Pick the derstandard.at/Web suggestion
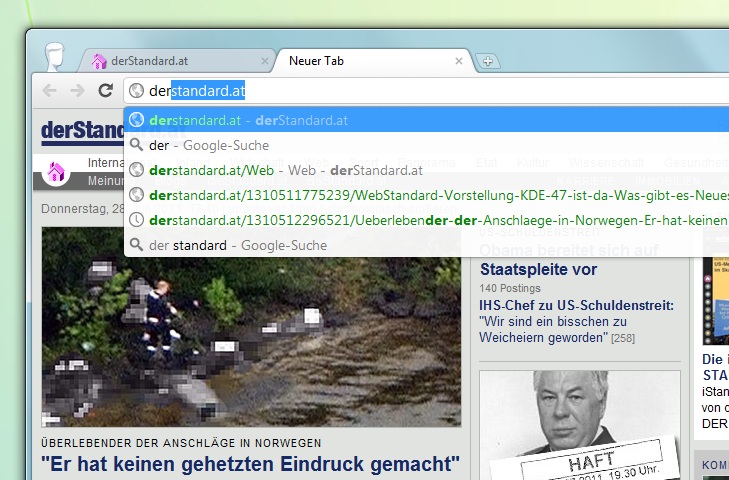 tap(426, 170)
